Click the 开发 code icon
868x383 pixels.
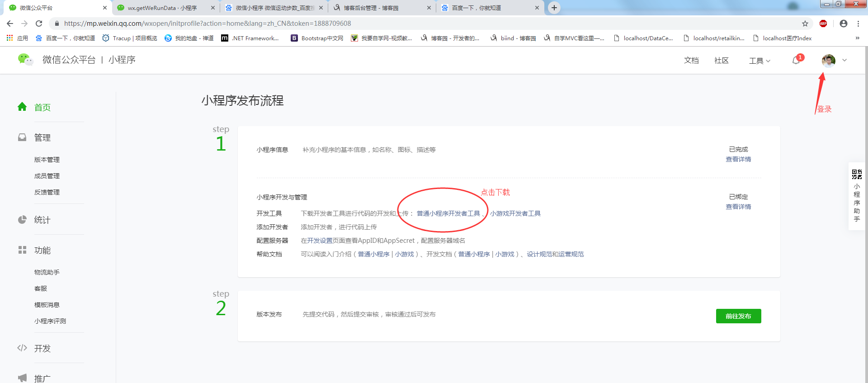tap(22, 348)
